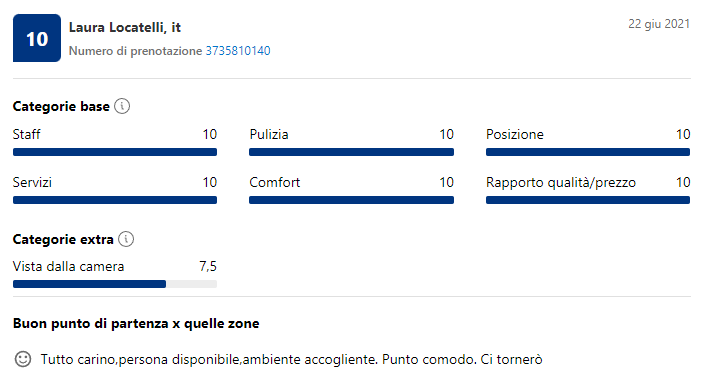Click the Rapporto qualità/prezzo rating bar
The image size is (707, 378).
pyautogui.click(x=588, y=200)
